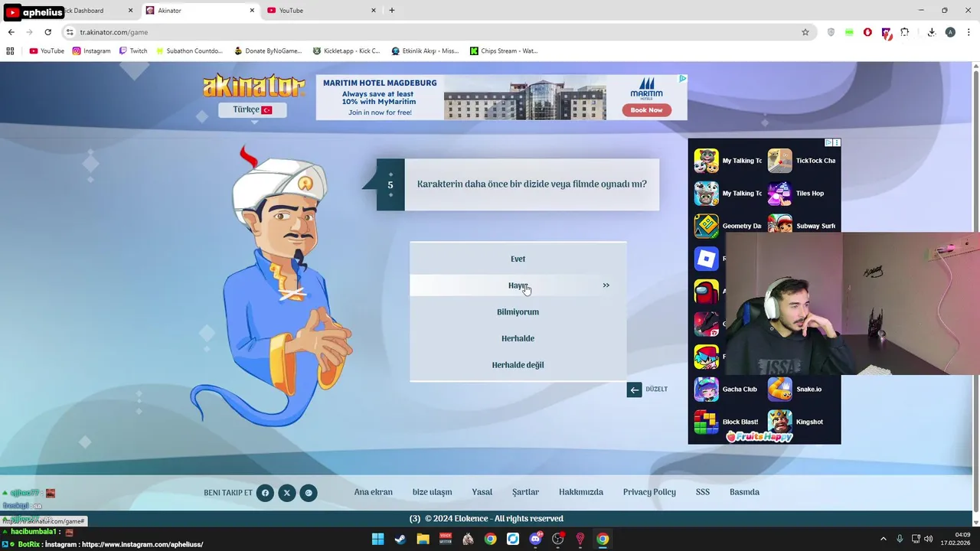
Task: Click DÜZELT to correct previous answer
Action: coord(648,390)
